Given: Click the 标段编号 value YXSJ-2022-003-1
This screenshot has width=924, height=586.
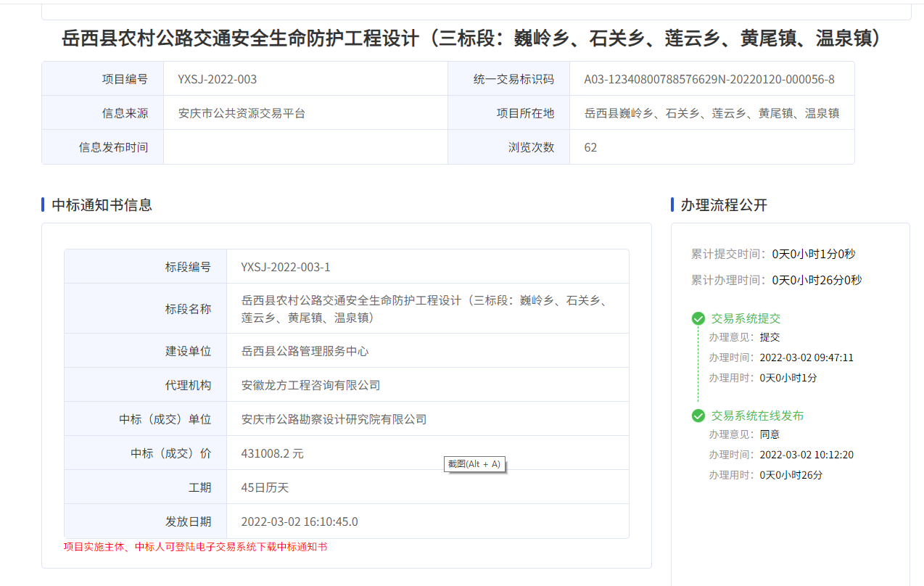Looking at the screenshot, I should coord(285,267).
